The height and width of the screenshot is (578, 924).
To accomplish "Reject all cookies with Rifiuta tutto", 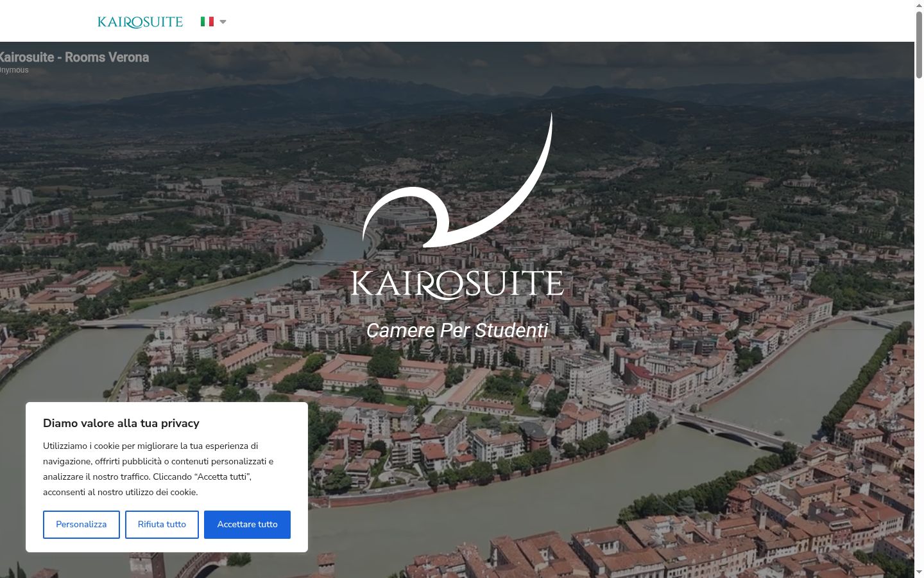I will tap(162, 525).
